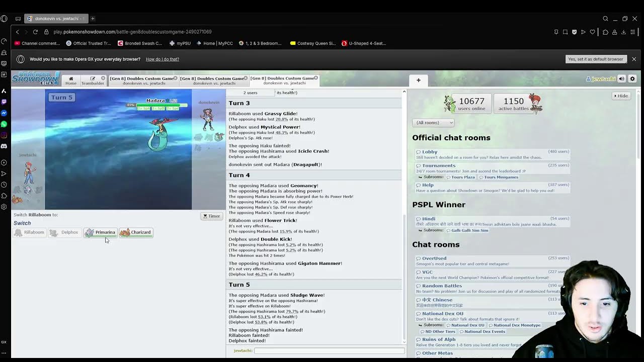The height and width of the screenshot is (362, 644).
Task: Click the donokevin vs. jewtachi browser tab
Action: tap(55, 19)
